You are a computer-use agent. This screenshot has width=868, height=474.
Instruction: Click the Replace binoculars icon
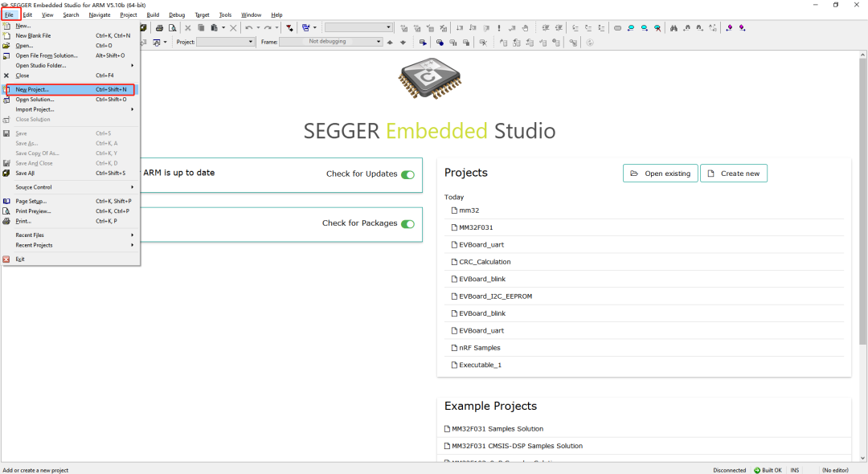713,27
